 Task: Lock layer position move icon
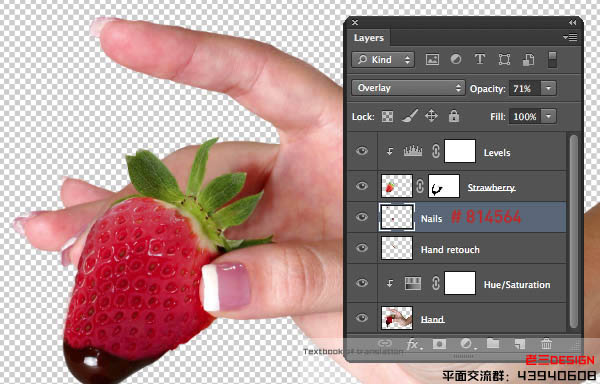431,116
